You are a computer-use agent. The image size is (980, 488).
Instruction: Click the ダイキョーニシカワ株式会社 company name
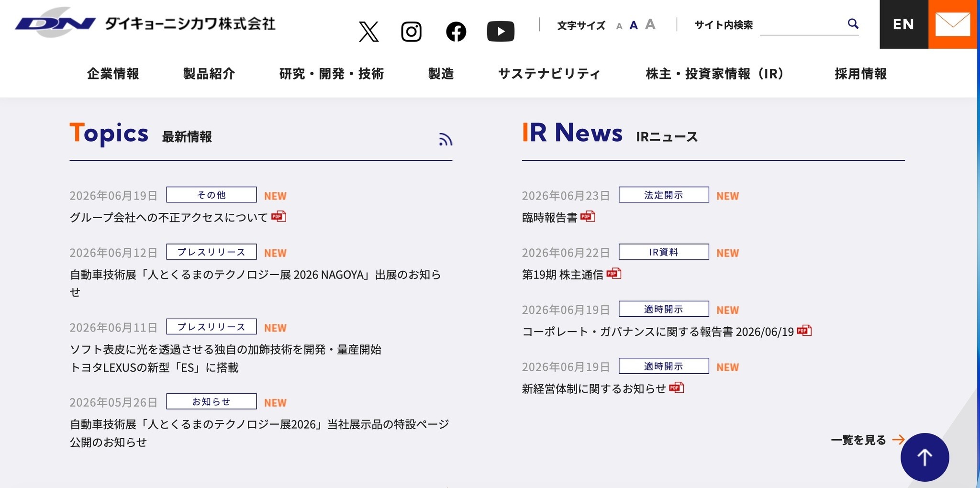190,23
